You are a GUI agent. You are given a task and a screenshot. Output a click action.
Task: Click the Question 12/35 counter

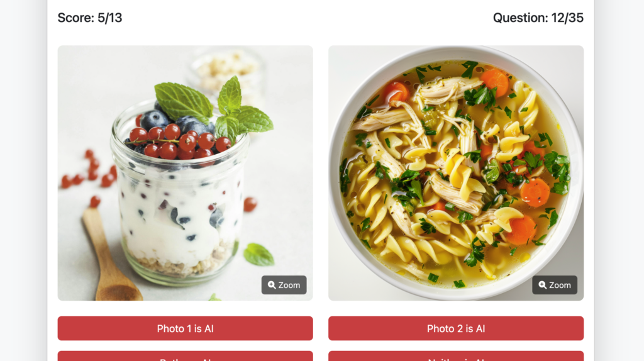pyautogui.click(x=538, y=18)
